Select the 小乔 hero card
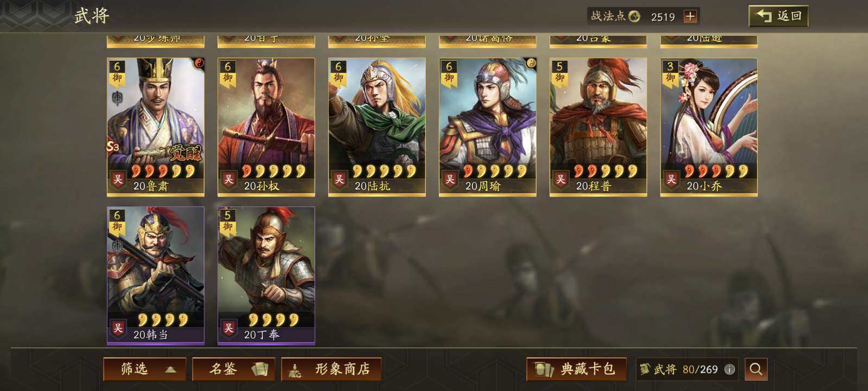Screen dimensions: 868x391 point(709,127)
